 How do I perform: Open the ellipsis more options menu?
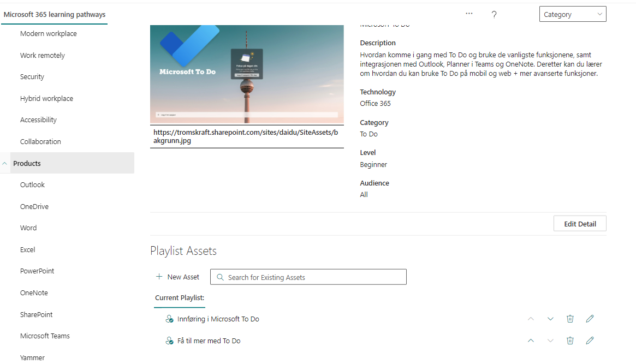468,14
